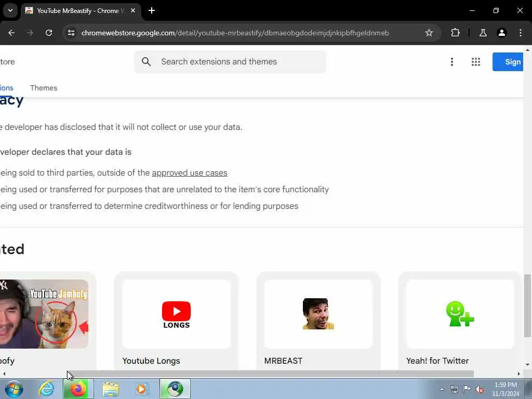The image size is (532, 399).
Task: Go back using browser back arrow
Action: click(x=11, y=33)
